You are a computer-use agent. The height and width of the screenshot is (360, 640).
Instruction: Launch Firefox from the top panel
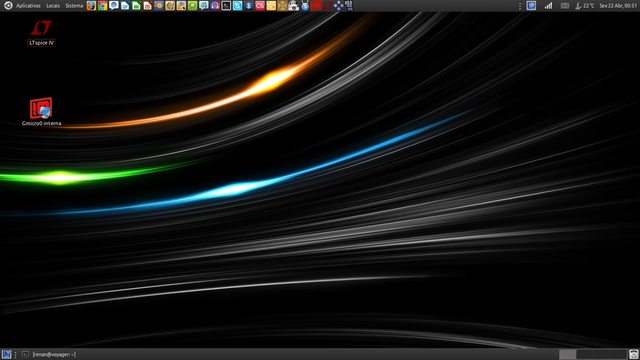[91, 6]
